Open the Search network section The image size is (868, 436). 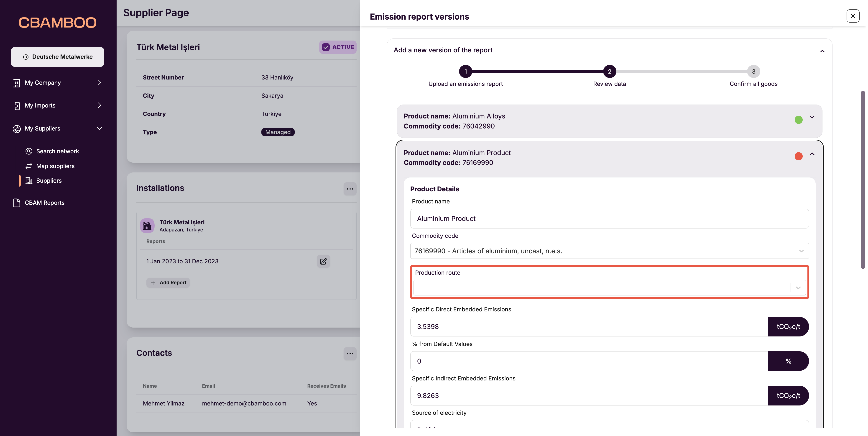pyautogui.click(x=58, y=151)
